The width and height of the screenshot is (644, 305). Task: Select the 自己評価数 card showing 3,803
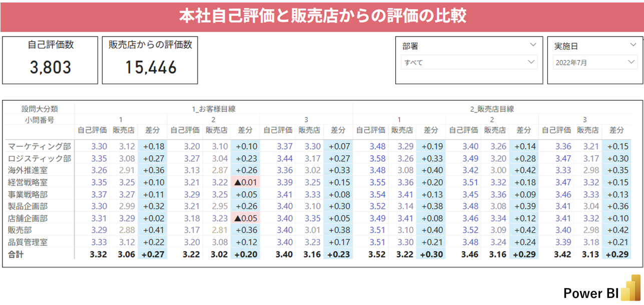tap(51, 59)
